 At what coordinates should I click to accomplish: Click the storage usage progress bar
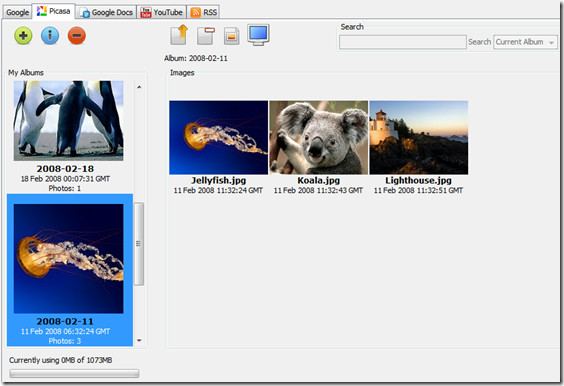74,373
